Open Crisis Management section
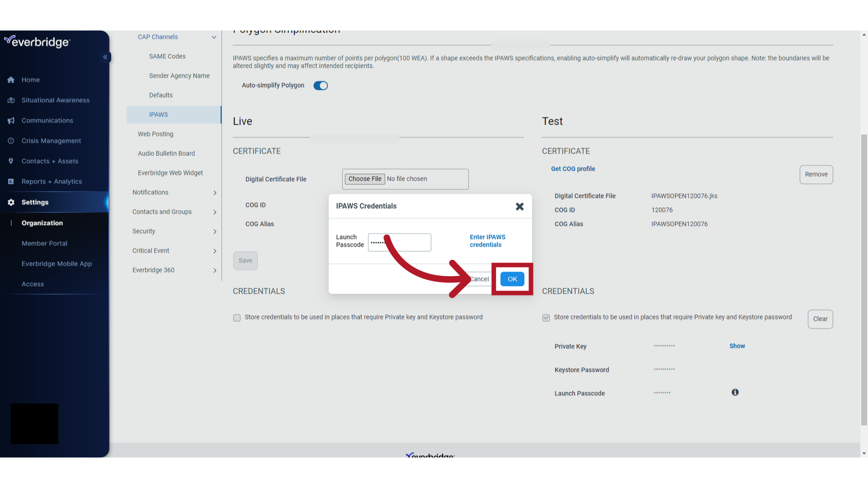868x488 pixels. click(x=51, y=140)
